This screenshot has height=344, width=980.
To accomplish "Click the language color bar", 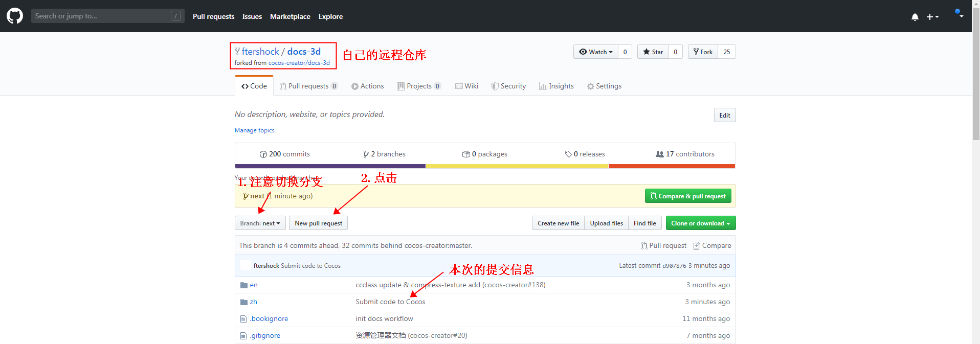I will click(485, 166).
